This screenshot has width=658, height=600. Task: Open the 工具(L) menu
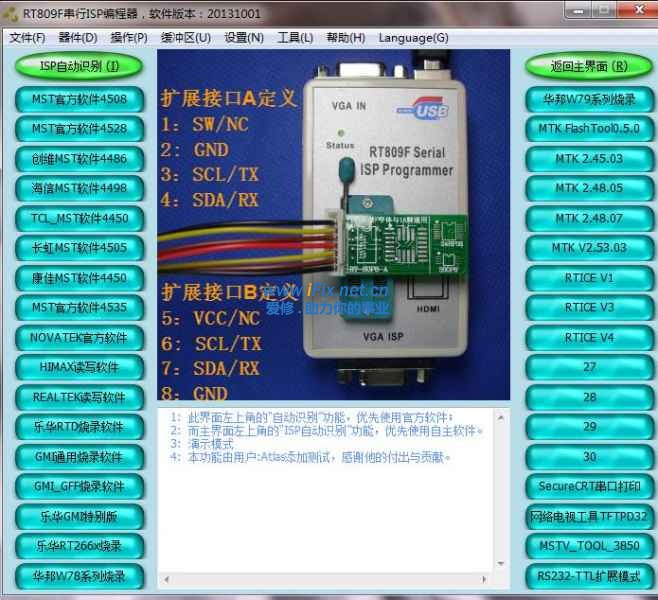295,38
